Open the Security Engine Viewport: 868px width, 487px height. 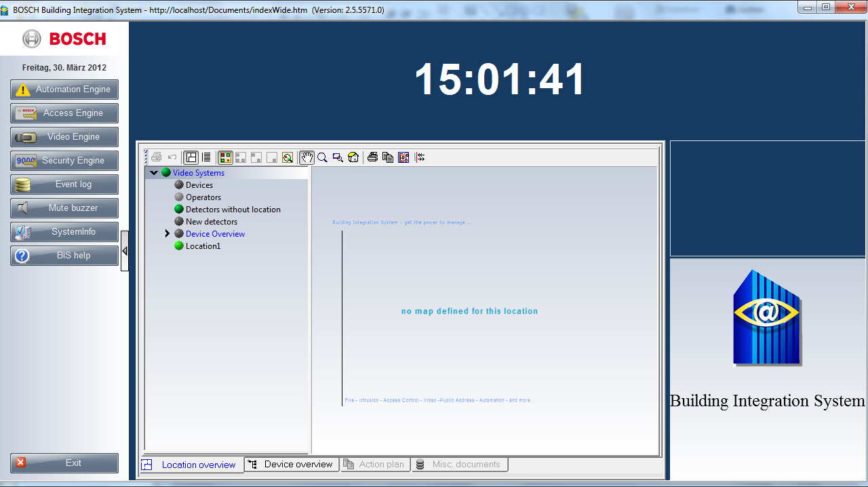[x=64, y=161]
